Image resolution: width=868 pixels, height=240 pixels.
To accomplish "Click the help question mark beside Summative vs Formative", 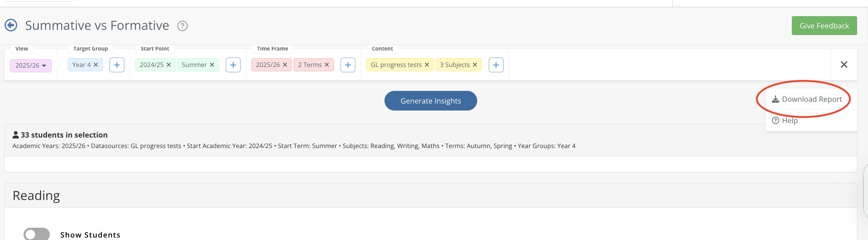I will click(182, 26).
